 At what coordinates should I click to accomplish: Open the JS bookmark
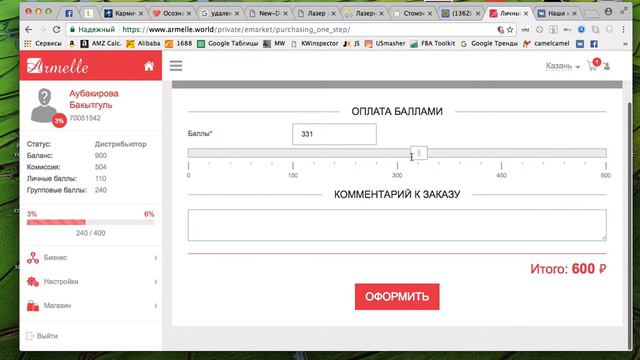(351, 43)
